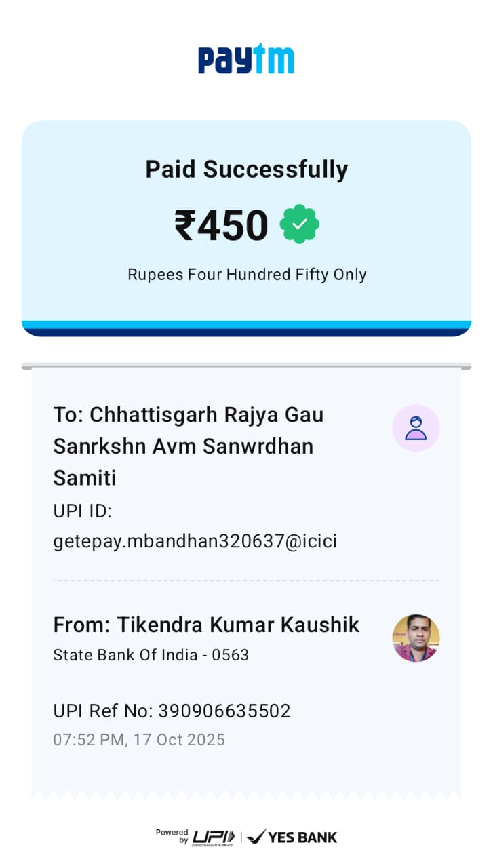493x868 pixels.
Task: Click the UPI logo in footer
Action: tap(214, 837)
